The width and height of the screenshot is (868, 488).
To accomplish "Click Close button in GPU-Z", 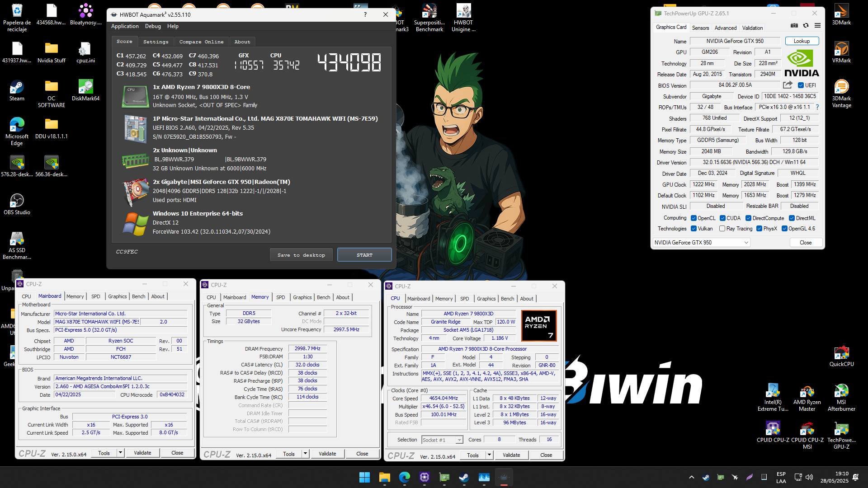I will [806, 243].
